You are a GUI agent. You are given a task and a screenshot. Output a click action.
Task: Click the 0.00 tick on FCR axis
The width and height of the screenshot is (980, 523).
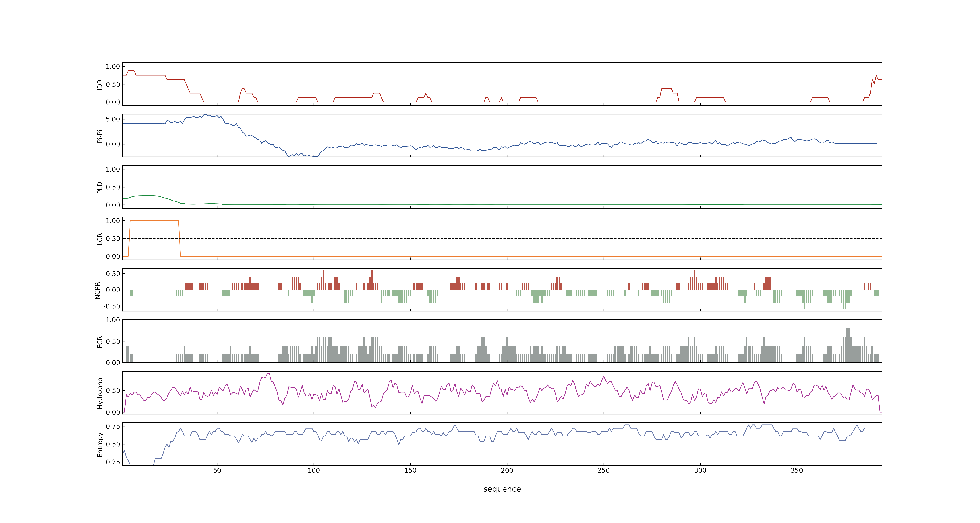coord(113,363)
